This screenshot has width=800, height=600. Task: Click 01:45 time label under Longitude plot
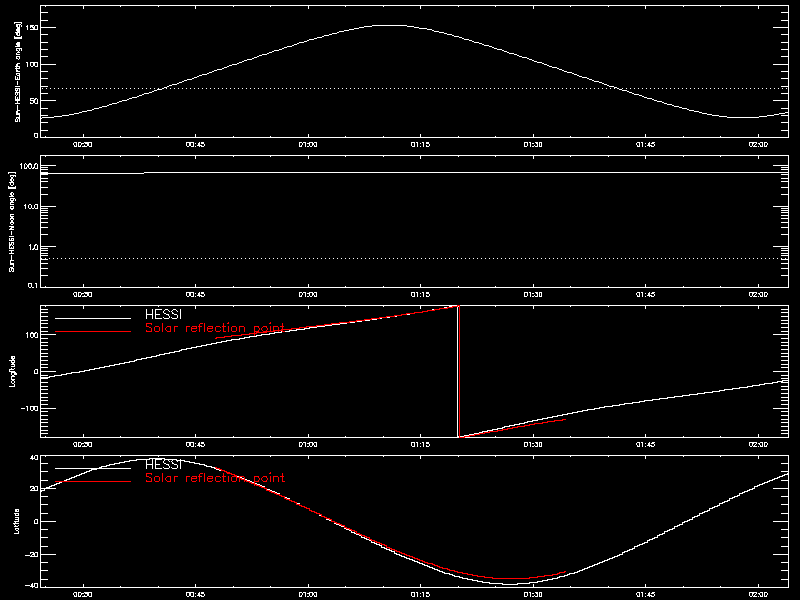[x=645, y=445]
